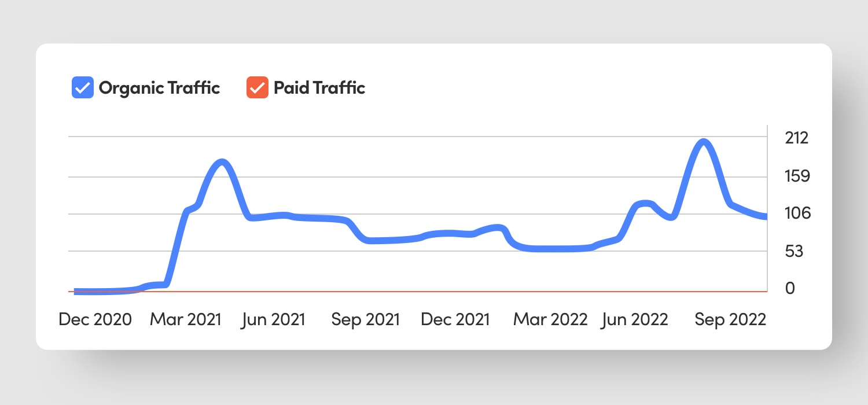
Task: Click the Jun 2021 axis label
Action: click(x=274, y=319)
